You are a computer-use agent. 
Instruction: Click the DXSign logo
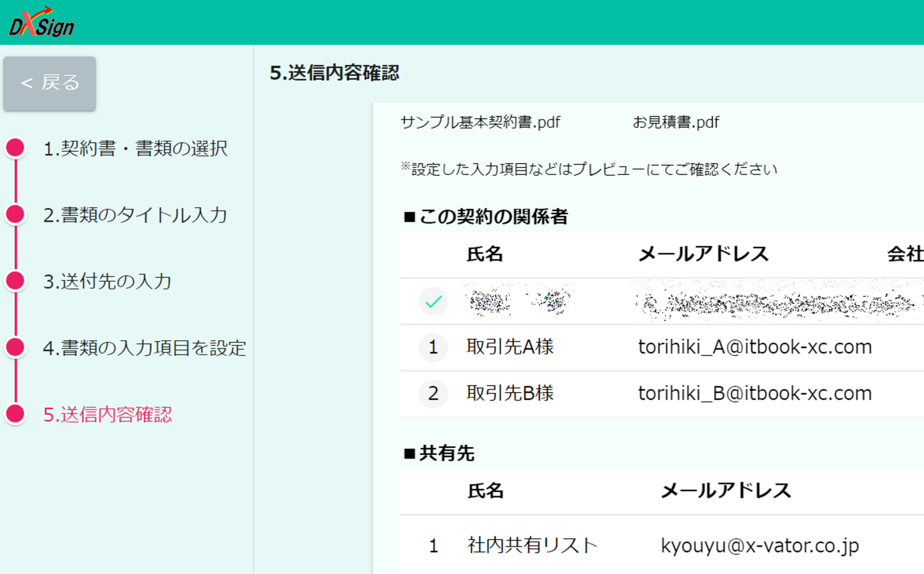41,22
